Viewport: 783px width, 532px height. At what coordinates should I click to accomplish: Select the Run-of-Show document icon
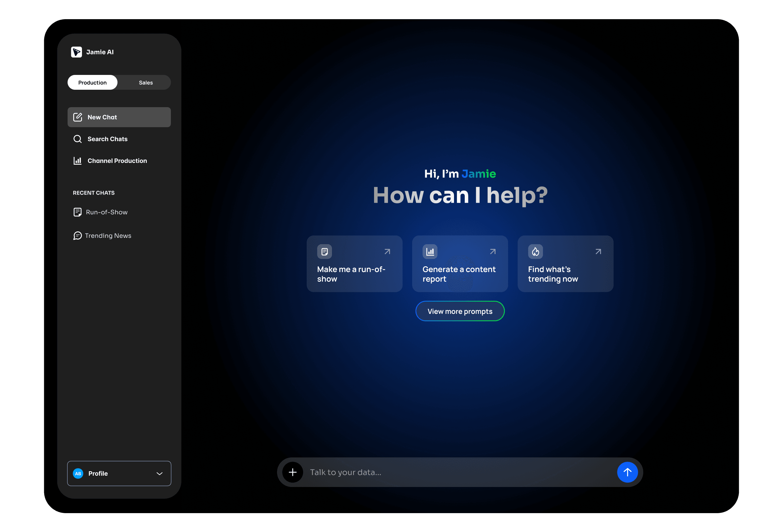tap(78, 212)
